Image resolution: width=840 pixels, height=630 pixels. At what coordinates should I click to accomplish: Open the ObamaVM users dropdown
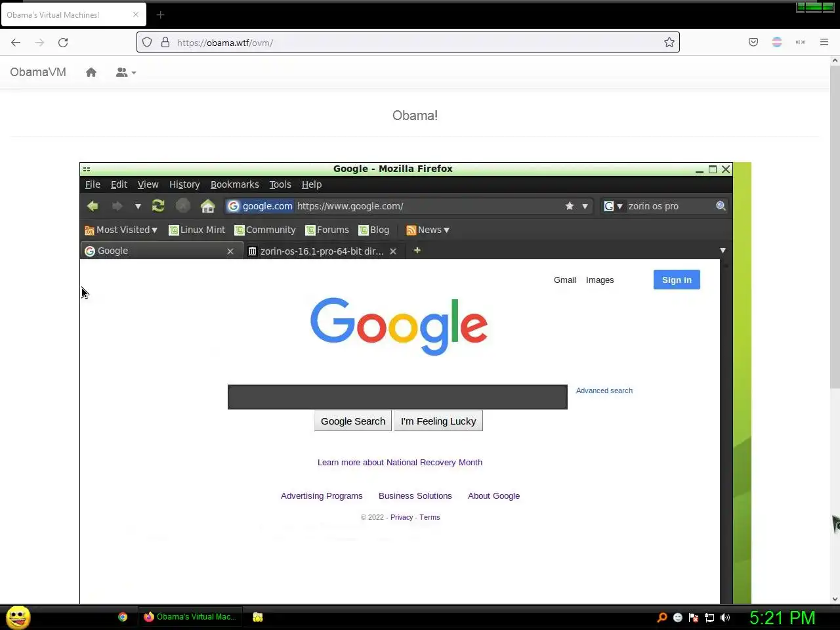tap(126, 72)
